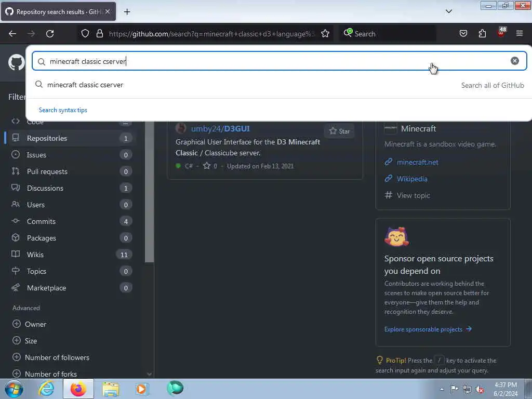The width and height of the screenshot is (532, 399).
Task: Bookmark this page with star icon
Action: 325,34
